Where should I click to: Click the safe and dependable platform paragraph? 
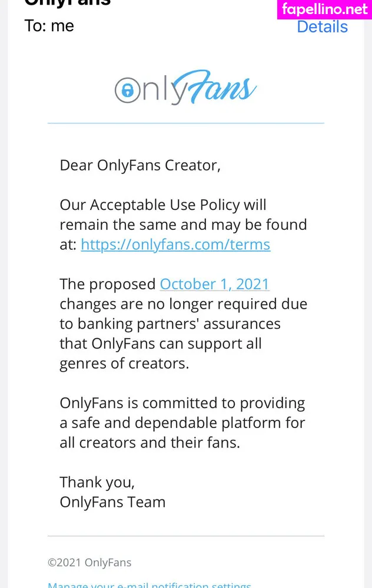point(182,423)
